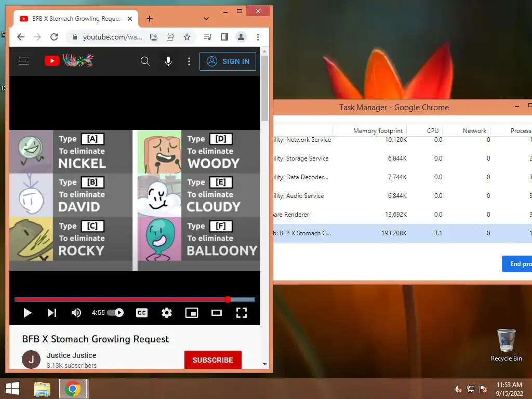
Task: Click the End process button
Action: (517, 263)
